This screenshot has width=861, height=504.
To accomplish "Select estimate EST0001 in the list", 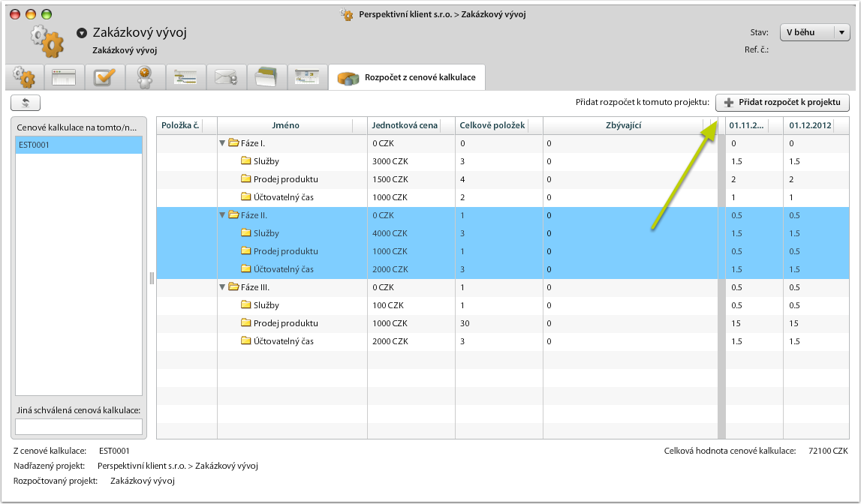I will pyautogui.click(x=78, y=145).
